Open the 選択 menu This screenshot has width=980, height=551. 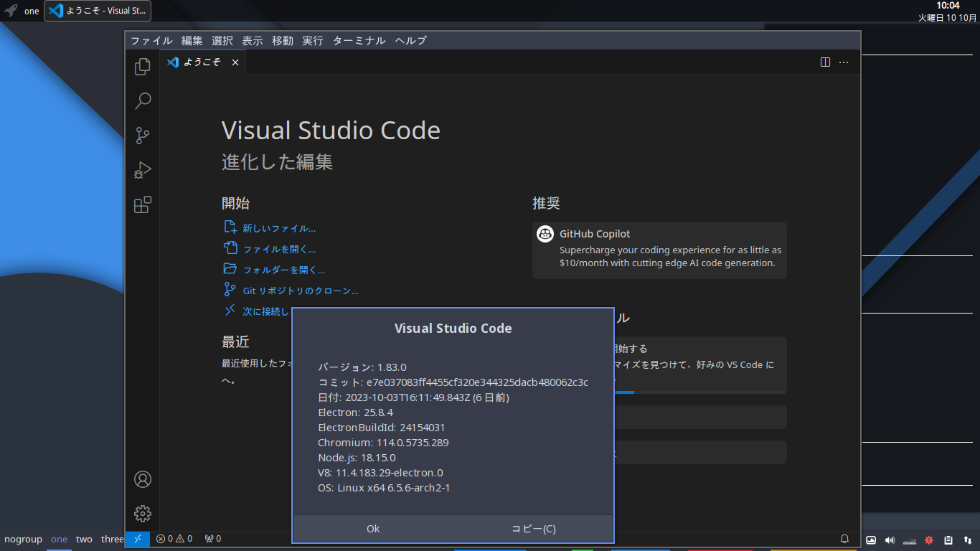tap(222, 41)
